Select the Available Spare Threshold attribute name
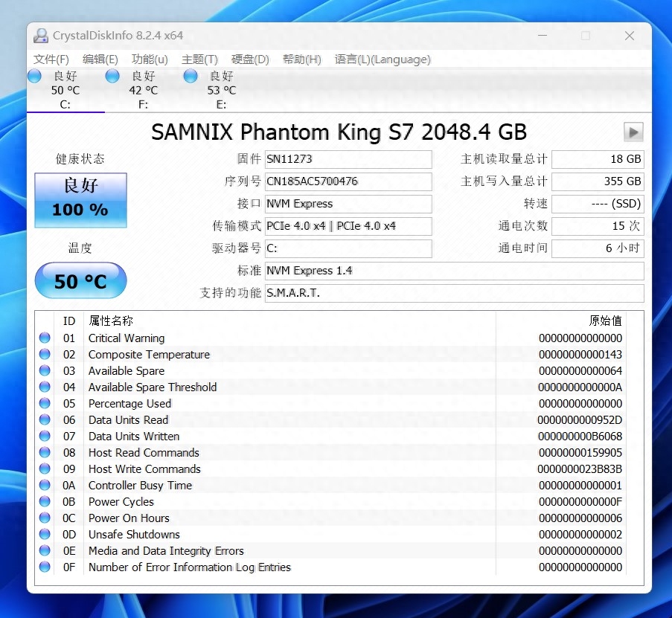This screenshot has width=672, height=618. (x=153, y=387)
